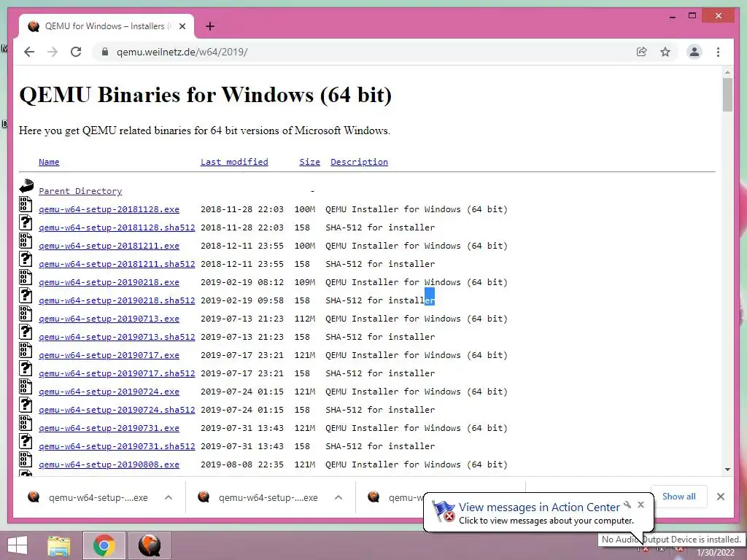Open qemu-w64-setup-20190731.sha512
This screenshot has height=560, width=747.
117,446
